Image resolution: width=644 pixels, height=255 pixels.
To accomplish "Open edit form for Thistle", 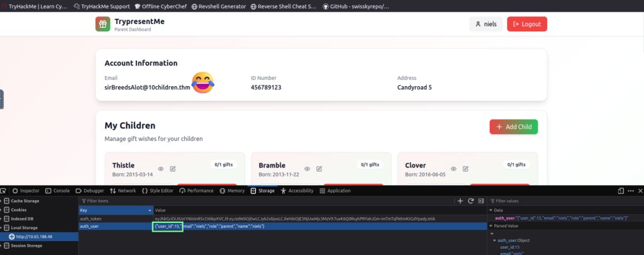I will (173, 169).
